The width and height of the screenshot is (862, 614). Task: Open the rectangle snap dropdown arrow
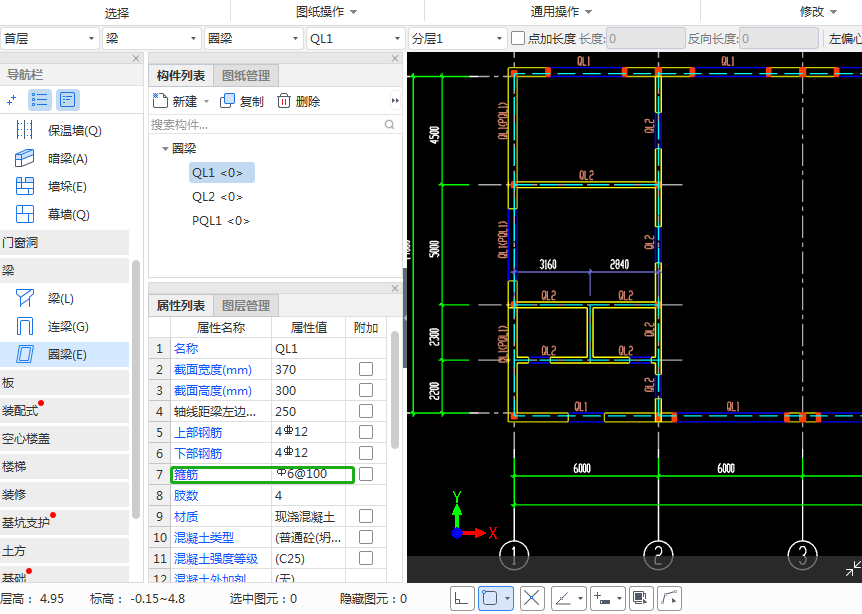point(507,598)
